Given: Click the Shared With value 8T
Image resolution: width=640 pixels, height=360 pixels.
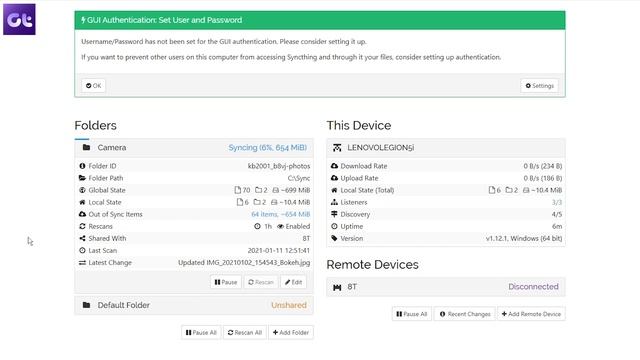Looking at the screenshot, I should [306, 238].
